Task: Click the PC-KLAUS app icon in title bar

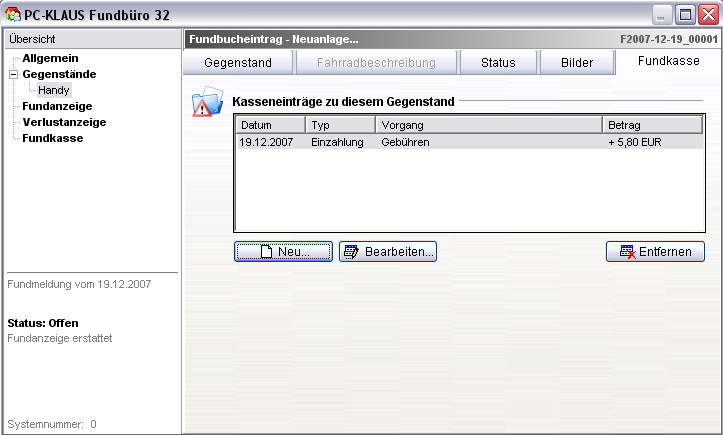Action: [x=12, y=14]
